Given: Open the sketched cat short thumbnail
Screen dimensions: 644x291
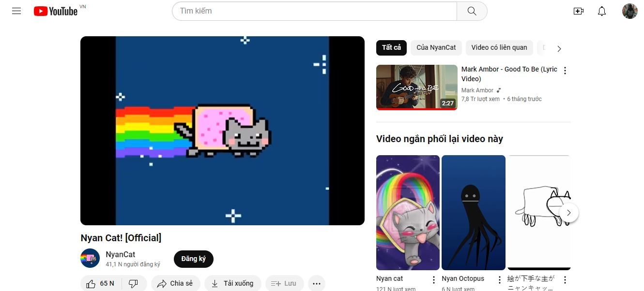Looking at the screenshot, I should click(539, 213).
